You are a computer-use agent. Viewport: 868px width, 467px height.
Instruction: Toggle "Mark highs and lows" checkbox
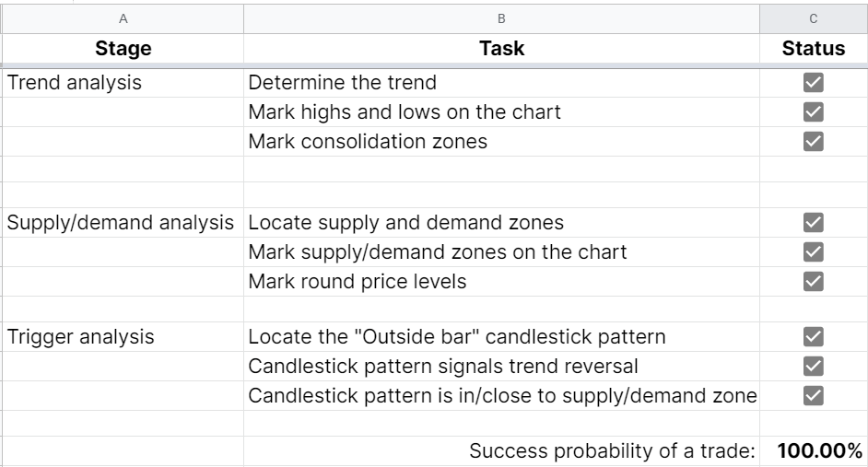pos(814,112)
